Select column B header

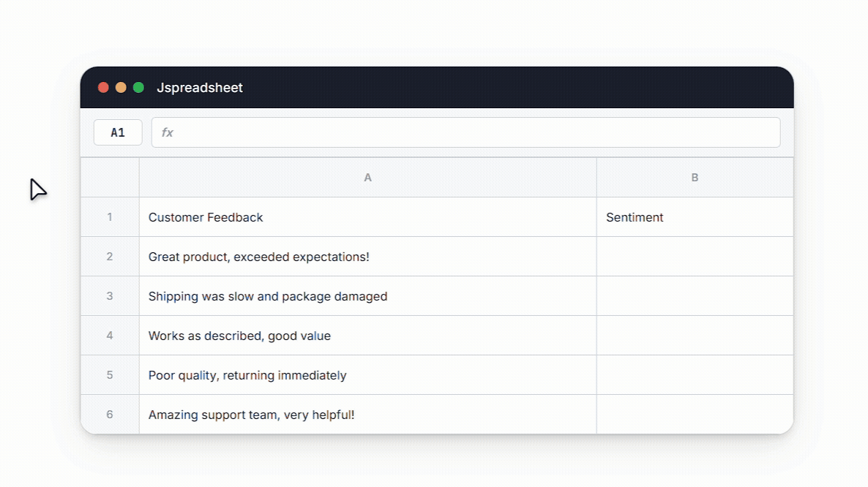tap(695, 178)
